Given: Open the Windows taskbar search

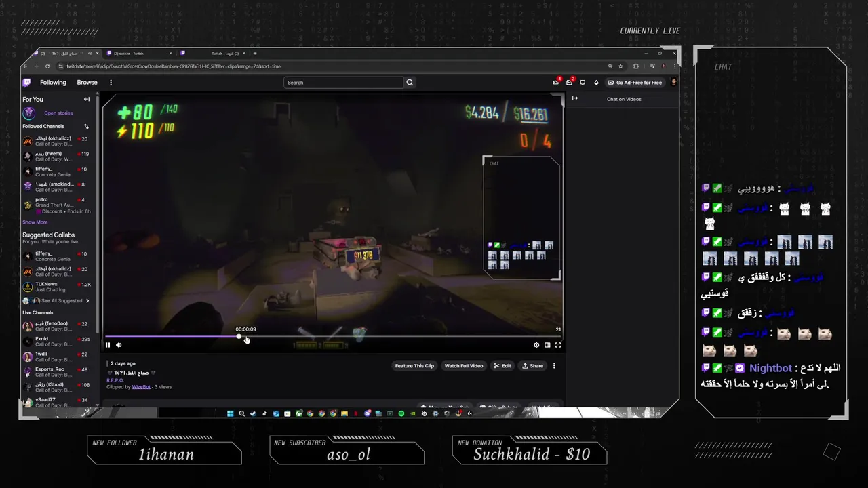Looking at the screenshot, I should click(241, 413).
